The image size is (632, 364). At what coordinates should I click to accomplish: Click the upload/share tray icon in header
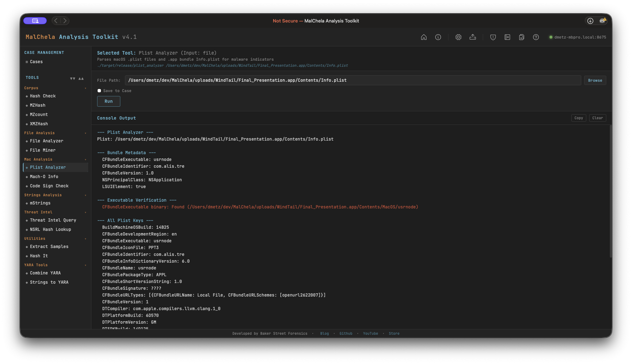point(473,37)
